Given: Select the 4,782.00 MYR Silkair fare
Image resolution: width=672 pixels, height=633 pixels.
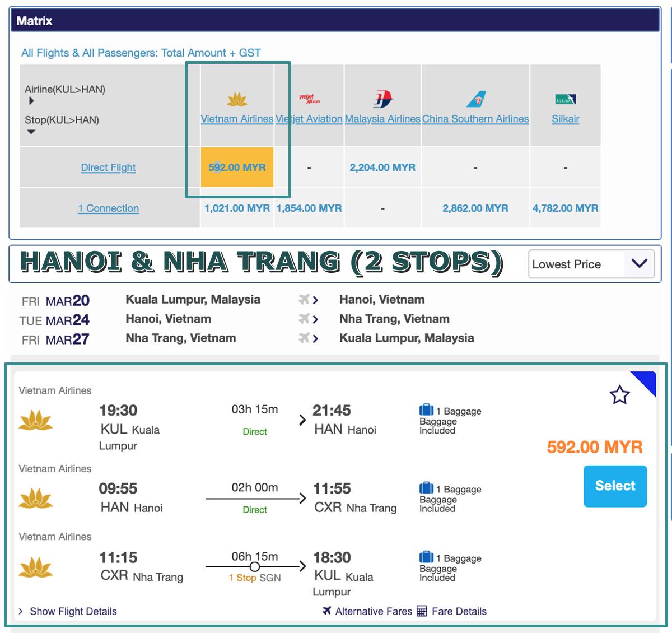Looking at the screenshot, I should (x=565, y=208).
